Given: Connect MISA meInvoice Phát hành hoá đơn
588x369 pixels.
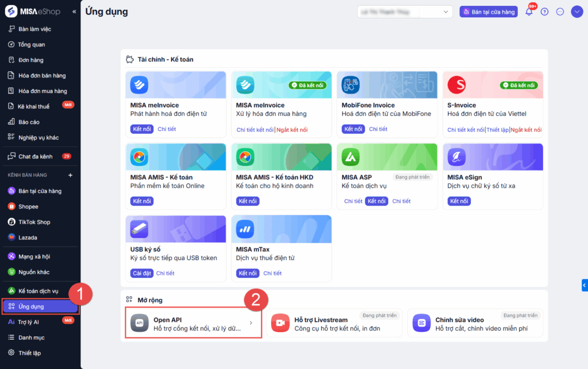Looking at the screenshot, I should tap(142, 129).
